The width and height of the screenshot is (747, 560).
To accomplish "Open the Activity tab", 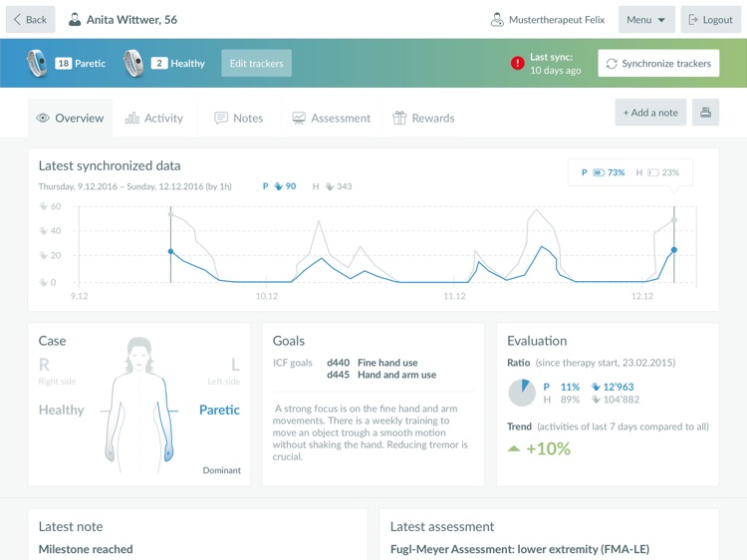I will (154, 119).
